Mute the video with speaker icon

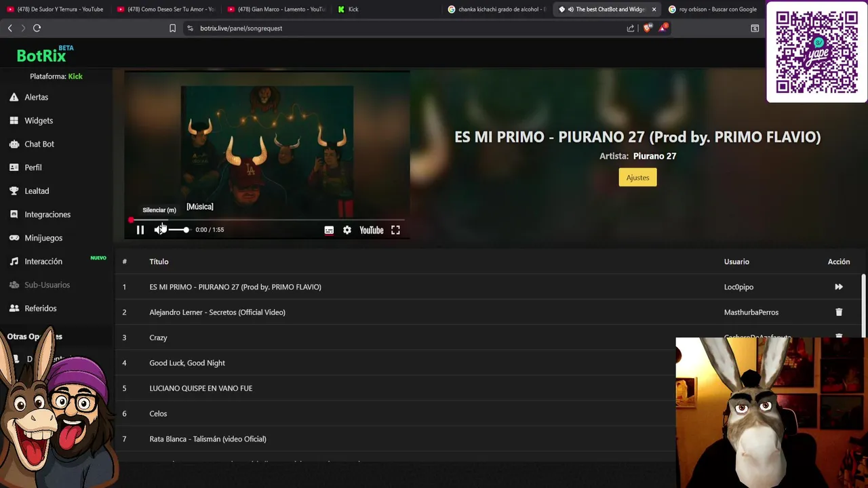[x=159, y=230]
